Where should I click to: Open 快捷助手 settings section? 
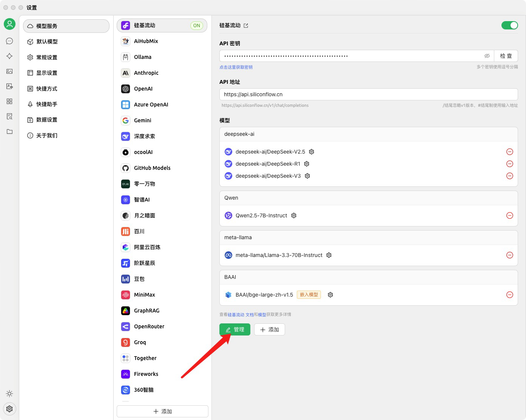pos(66,104)
